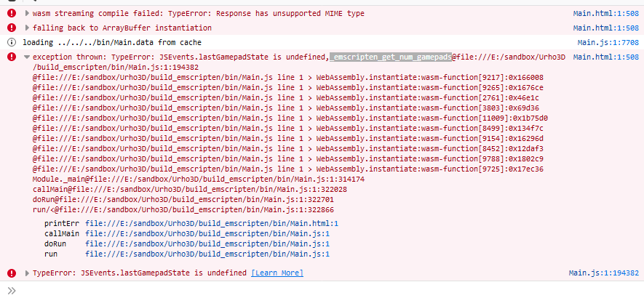
Task: Click the doRun@file Main.js:1:322701 line
Action: click(183, 200)
